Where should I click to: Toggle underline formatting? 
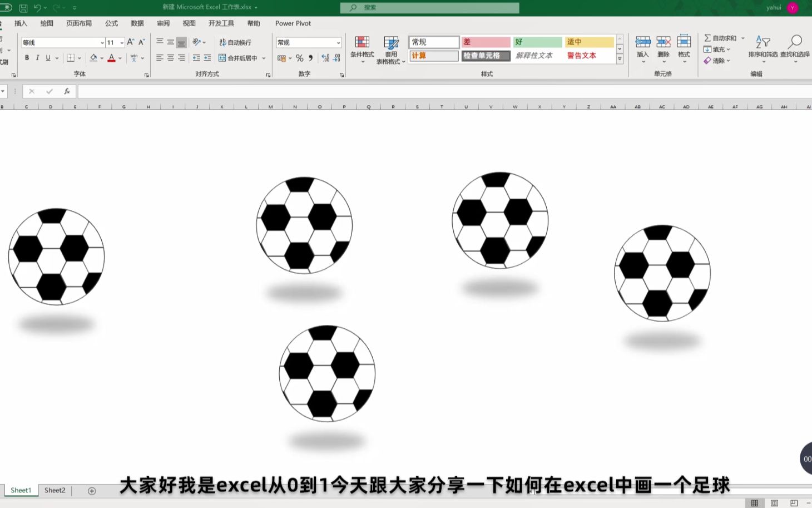point(47,57)
